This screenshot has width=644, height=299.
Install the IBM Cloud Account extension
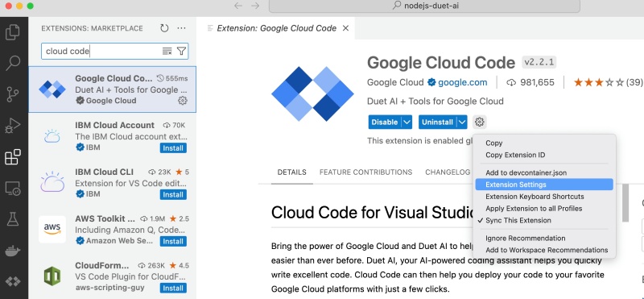pyautogui.click(x=173, y=147)
